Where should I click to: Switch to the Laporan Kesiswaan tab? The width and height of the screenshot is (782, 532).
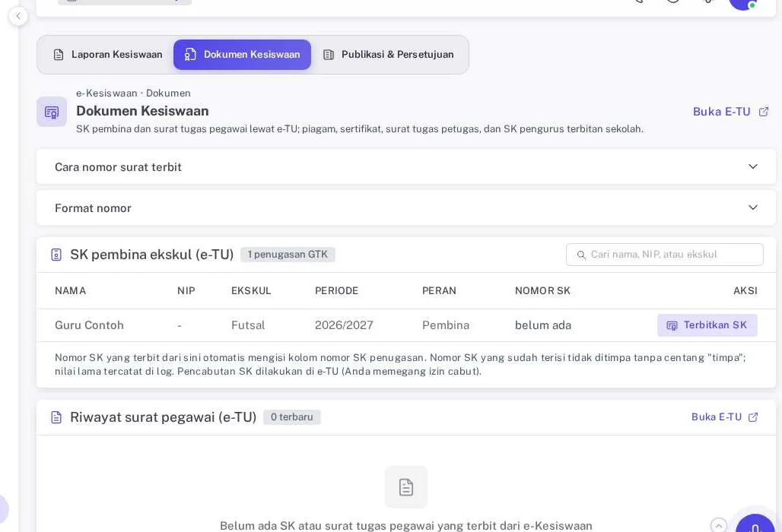click(108, 54)
